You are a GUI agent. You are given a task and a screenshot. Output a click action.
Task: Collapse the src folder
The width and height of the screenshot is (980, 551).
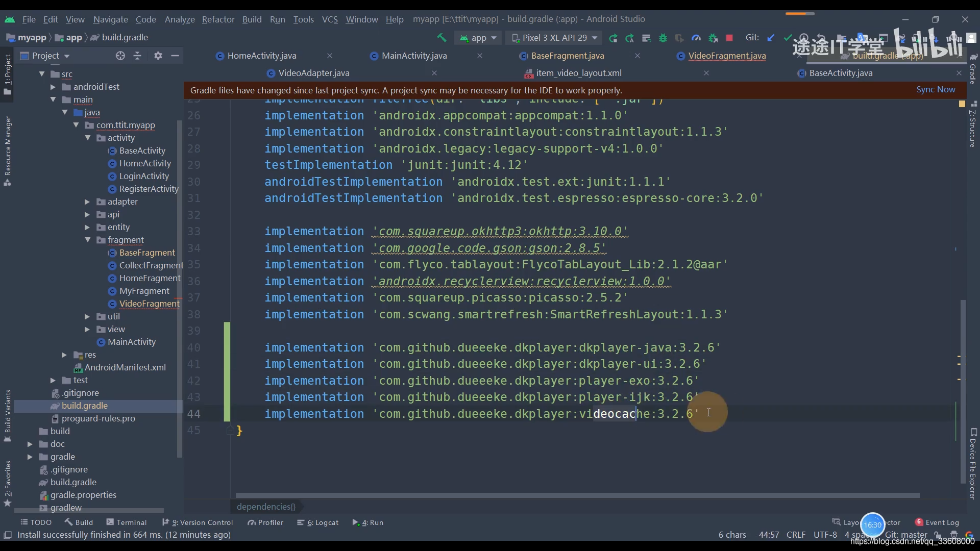[42, 74]
